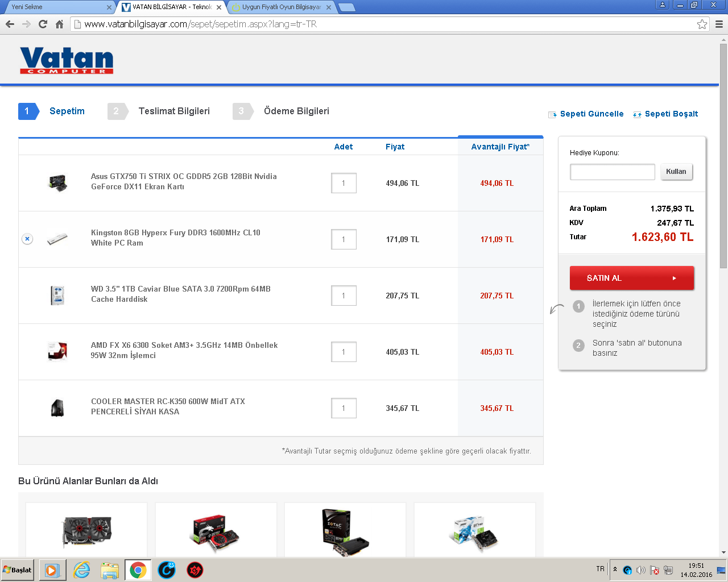The height and width of the screenshot is (582, 728).
Task: Open the red-X security tray icon
Action: (x=655, y=570)
